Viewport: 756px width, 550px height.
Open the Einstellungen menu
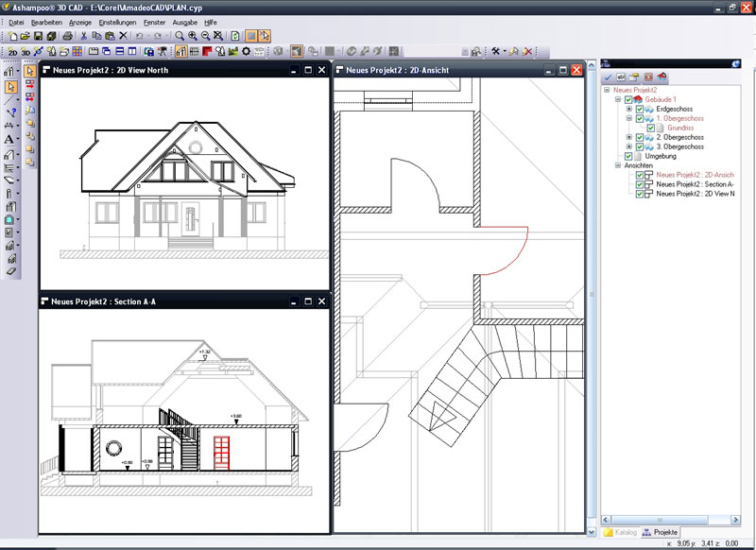[x=117, y=21]
